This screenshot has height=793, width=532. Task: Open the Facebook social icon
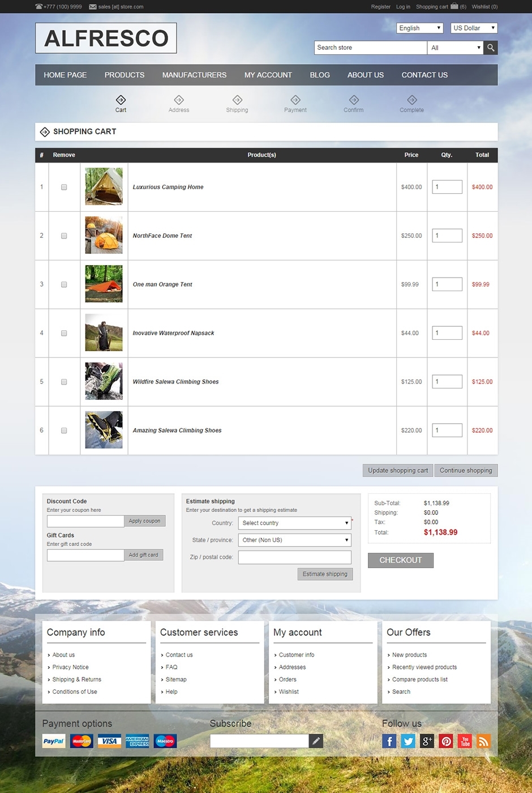point(389,741)
